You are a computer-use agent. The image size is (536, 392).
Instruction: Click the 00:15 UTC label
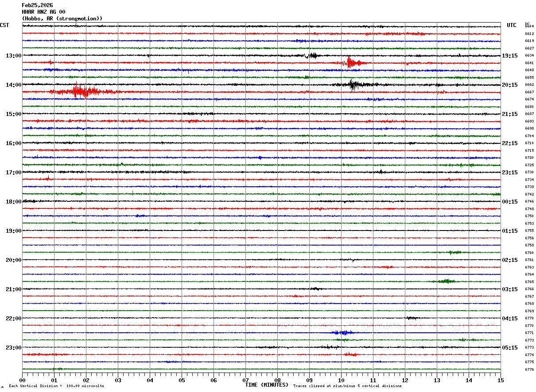click(x=510, y=202)
